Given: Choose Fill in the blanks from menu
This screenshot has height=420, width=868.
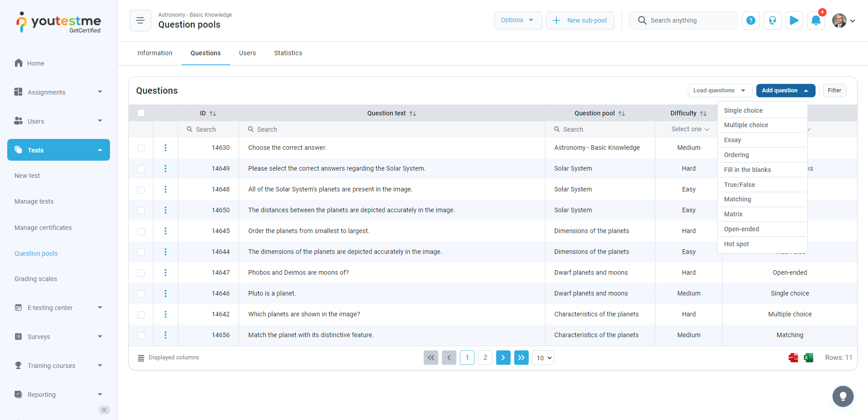Looking at the screenshot, I should (x=747, y=170).
